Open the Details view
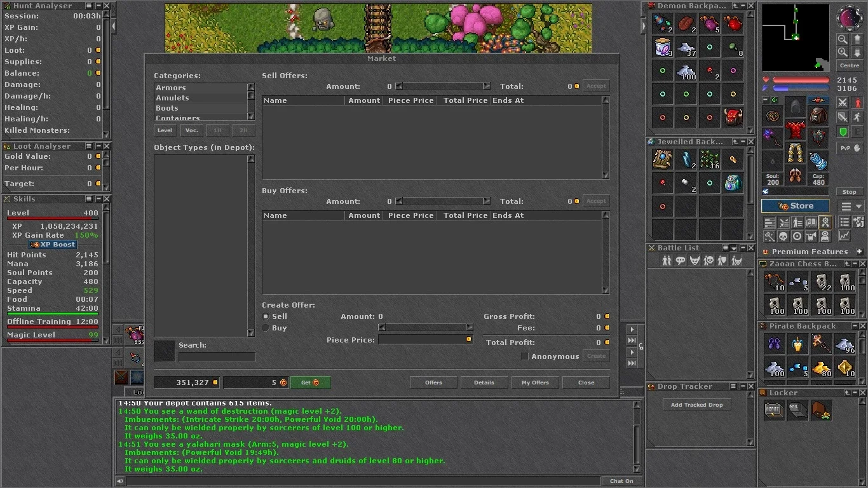 [484, 383]
